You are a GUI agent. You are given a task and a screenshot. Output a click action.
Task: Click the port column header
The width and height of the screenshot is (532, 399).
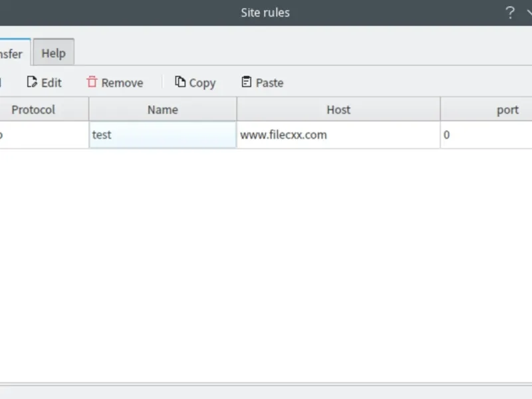507,110
